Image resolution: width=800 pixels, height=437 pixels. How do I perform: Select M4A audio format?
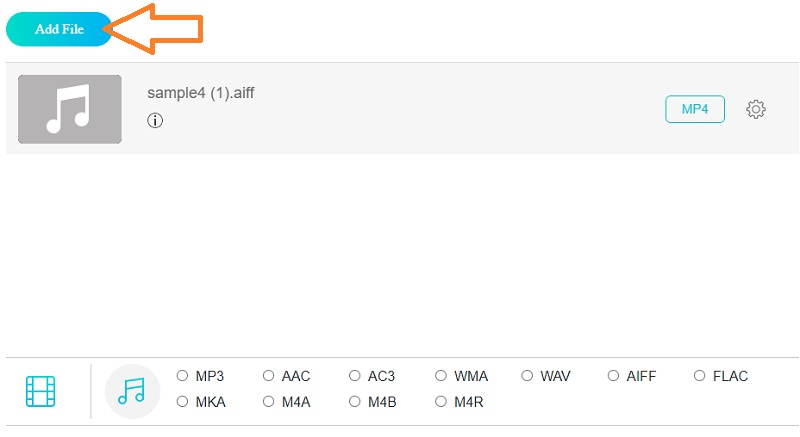coord(268,402)
